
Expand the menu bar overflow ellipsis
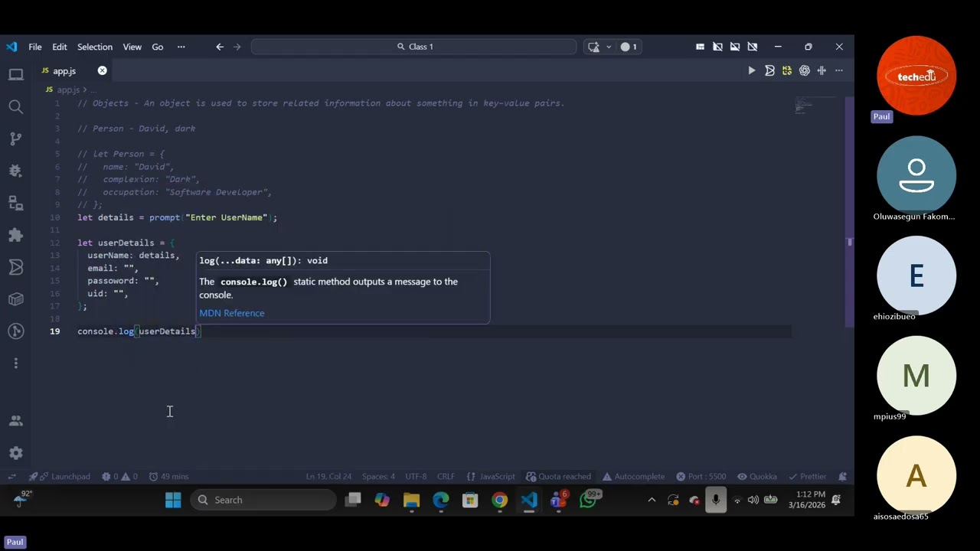(x=181, y=47)
